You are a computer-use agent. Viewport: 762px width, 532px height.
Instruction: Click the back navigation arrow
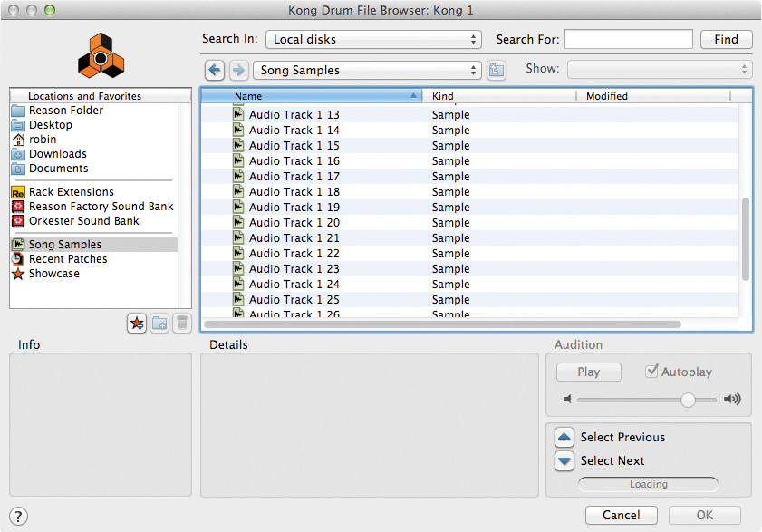pos(215,70)
